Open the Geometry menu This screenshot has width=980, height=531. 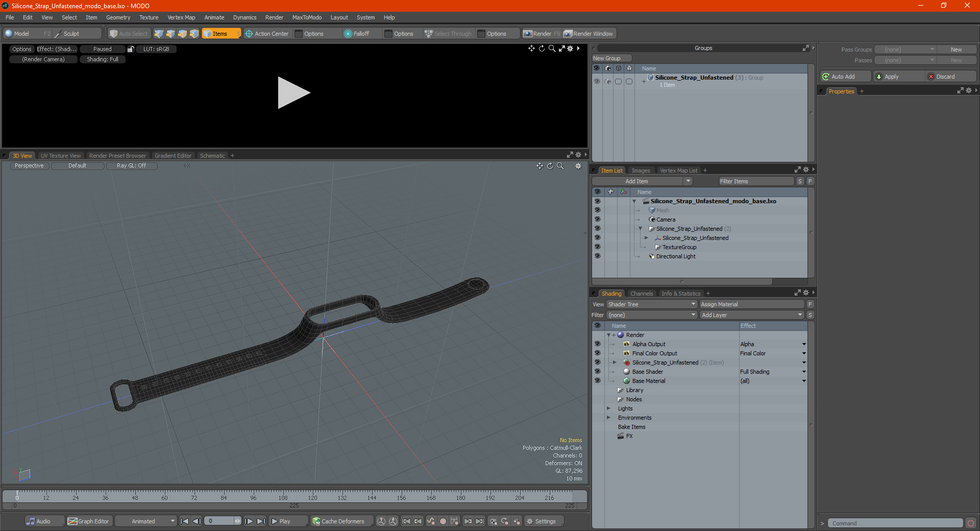[118, 17]
